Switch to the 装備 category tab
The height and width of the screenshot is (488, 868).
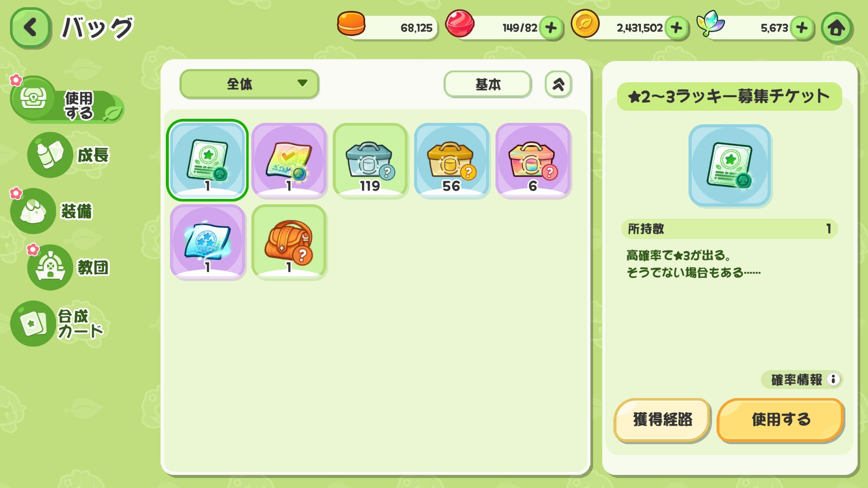pos(52,211)
